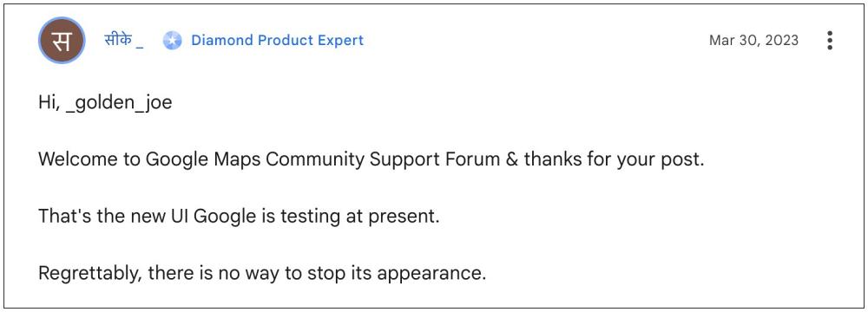Click the phrase 'thanks for your post'
868x312 pixels.
614,159
